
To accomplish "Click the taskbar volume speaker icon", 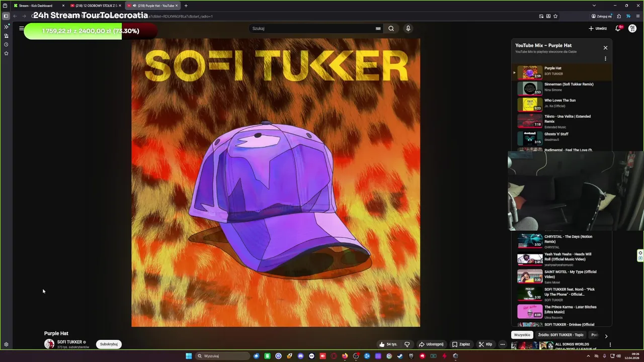I will pos(619,356).
